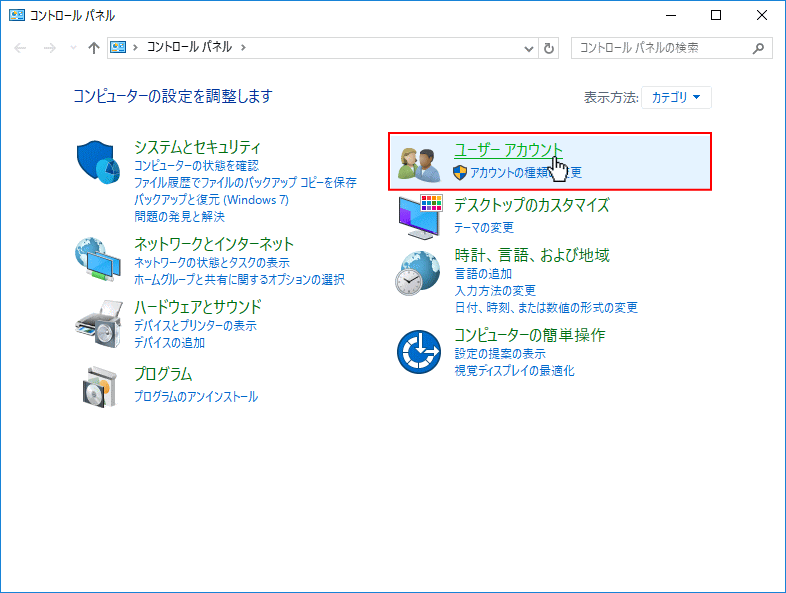Click テーマの変更 link
This screenshot has height=593, width=786.
pos(484,228)
